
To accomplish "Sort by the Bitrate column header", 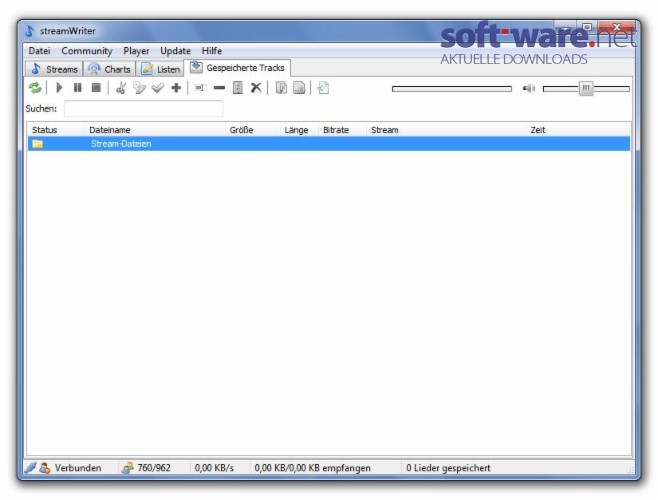I will click(x=342, y=130).
